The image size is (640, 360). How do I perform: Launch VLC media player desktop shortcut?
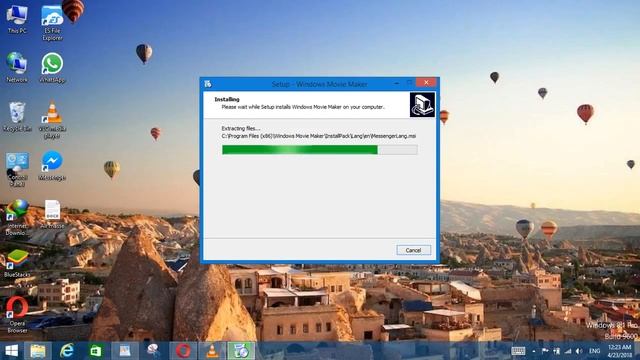pos(52,120)
